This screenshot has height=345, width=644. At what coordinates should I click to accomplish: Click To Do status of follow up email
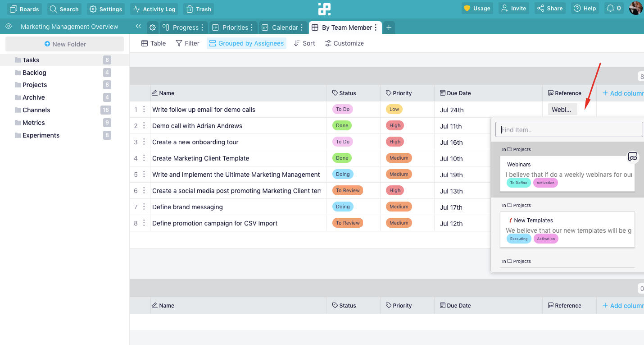(343, 109)
